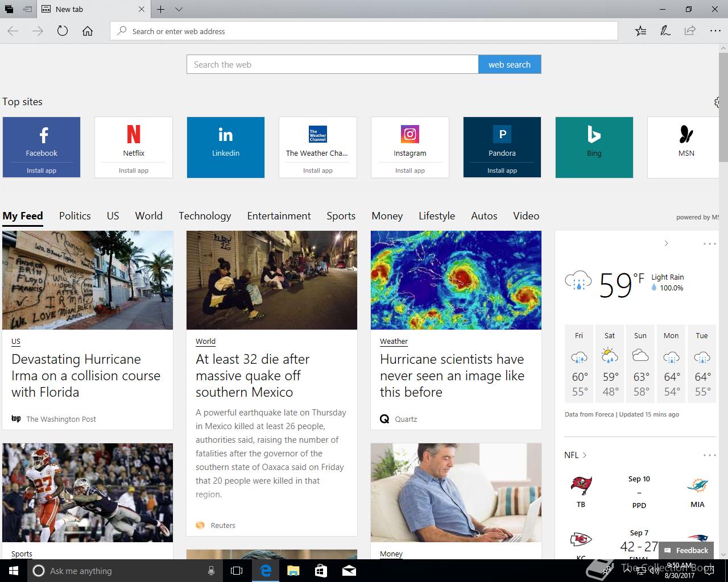Click Install app under Facebook

tap(42, 171)
